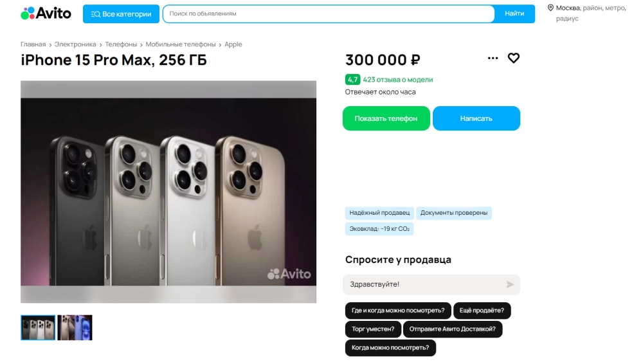
Task: Select 'Торг уместен?' quick question
Action: pos(373,329)
